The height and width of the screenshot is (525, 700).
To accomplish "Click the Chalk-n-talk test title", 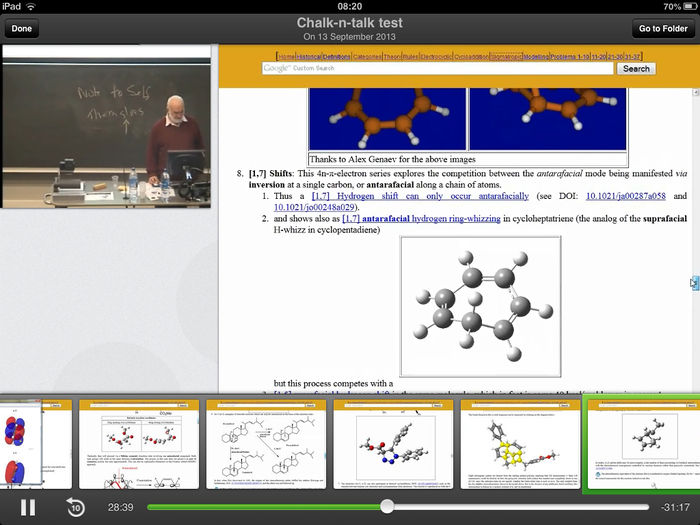I will [x=350, y=23].
